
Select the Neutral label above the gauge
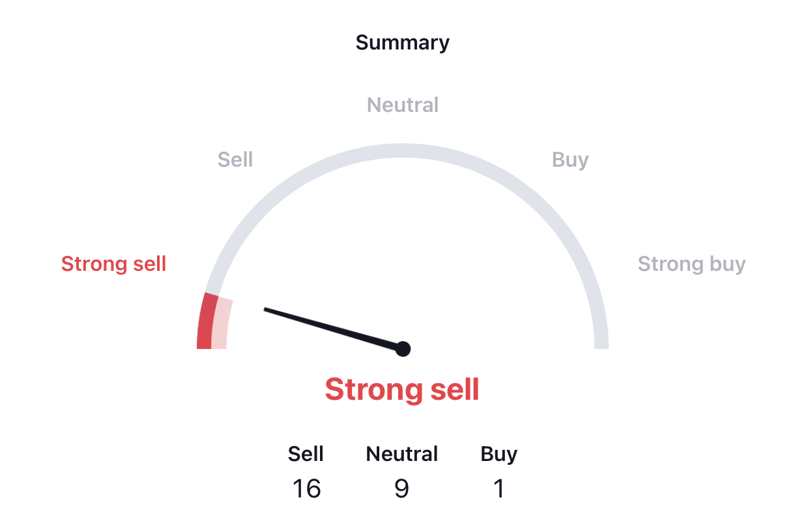pyautogui.click(x=403, y=105)
